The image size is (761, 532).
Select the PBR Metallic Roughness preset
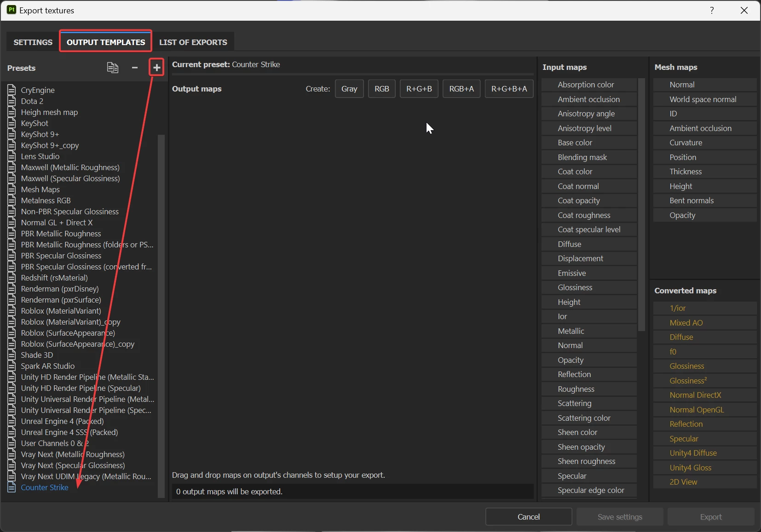click(61, 234)
